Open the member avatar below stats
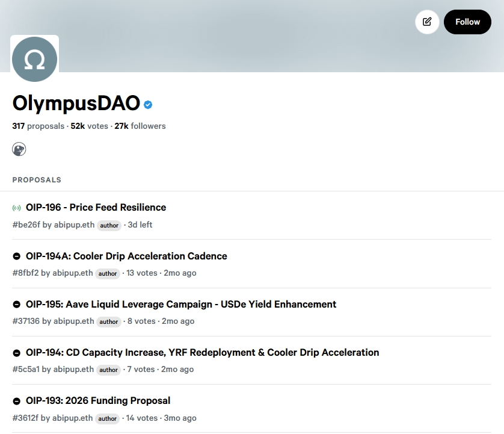Image resolution: width=504 pixels, height=434 pixels. [x=19, y=149]
